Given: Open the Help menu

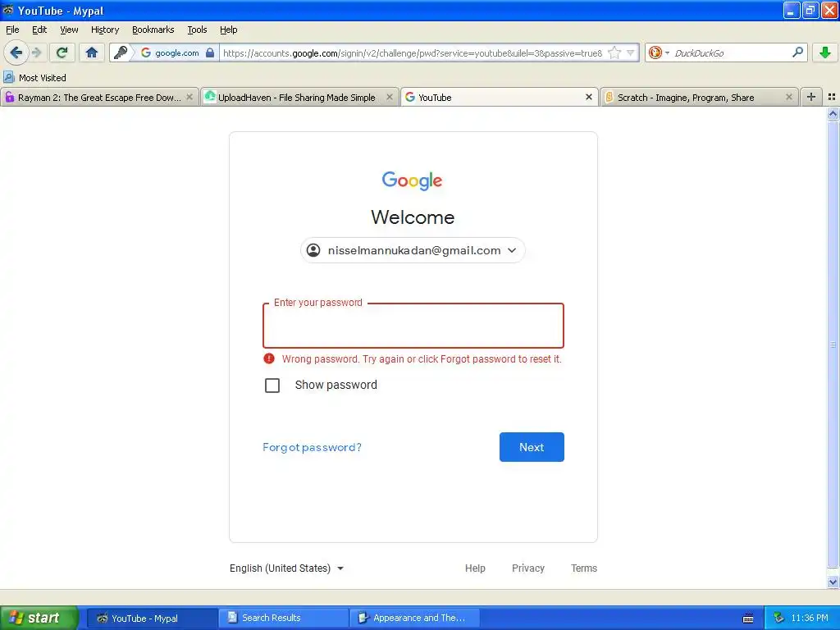Looking at the screenshot, I should pos(228,30).
